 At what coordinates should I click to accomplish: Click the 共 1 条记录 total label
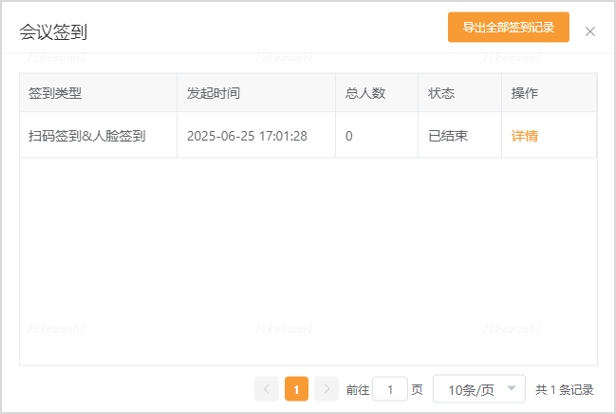click(564, 390)
